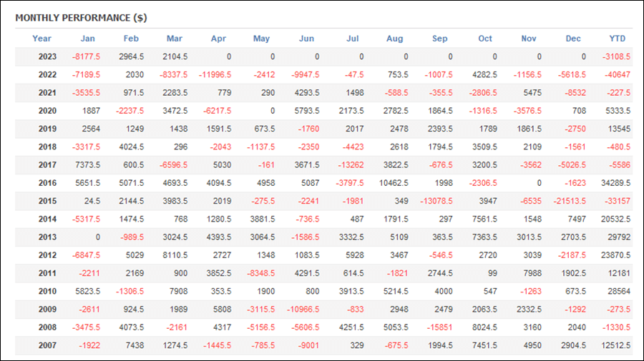Viewport: 644px width, 361px height.
Task: Select the May column header
Action: (261, 39)
